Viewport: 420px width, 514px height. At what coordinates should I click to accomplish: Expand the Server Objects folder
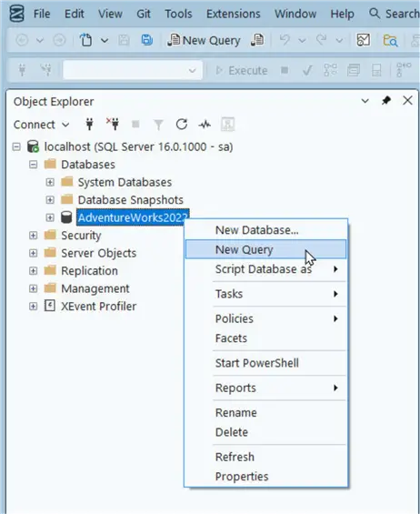[33, 253]
